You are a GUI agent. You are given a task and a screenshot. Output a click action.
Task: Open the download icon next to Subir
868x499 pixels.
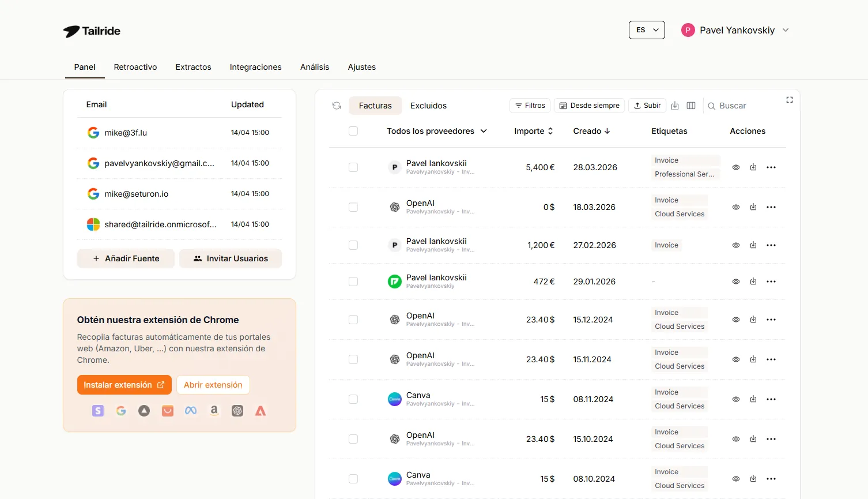point(674,106)
